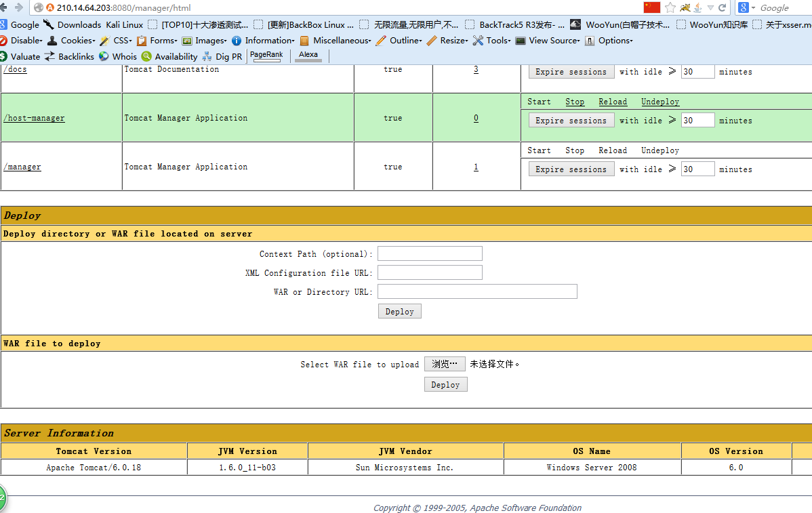Click the Dig PR network icon
The width and height of the screenshot is (812, 513).
[x=207, y=56]
